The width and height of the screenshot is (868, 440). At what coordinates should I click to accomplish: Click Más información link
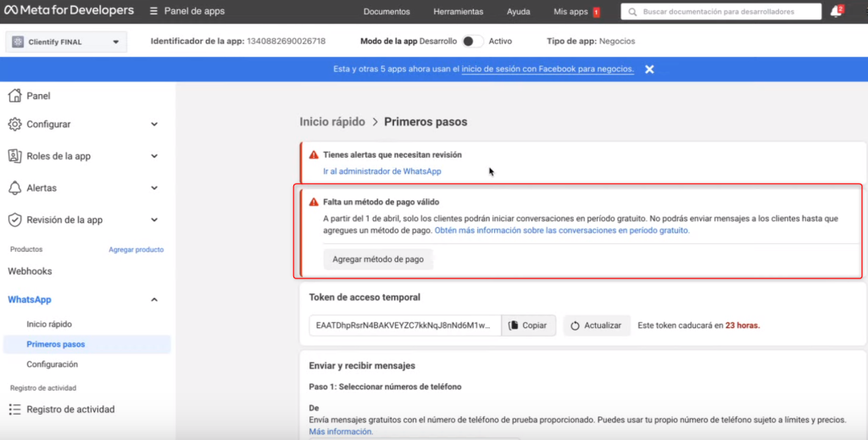(341, 432)
